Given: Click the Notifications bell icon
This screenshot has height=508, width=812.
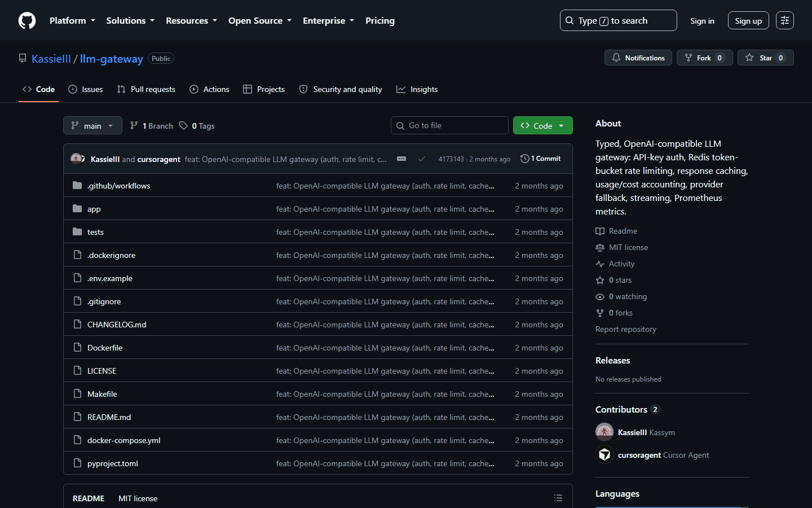Looking at the screenshot, I should 616,58.
